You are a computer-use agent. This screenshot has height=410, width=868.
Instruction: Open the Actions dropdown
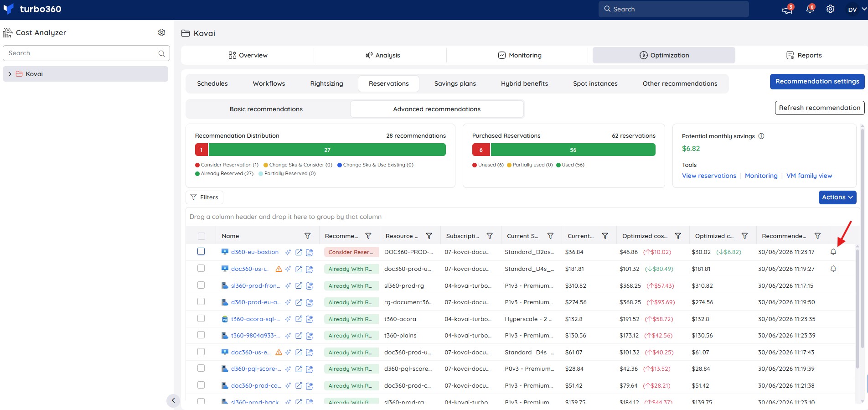click(837, 197)
